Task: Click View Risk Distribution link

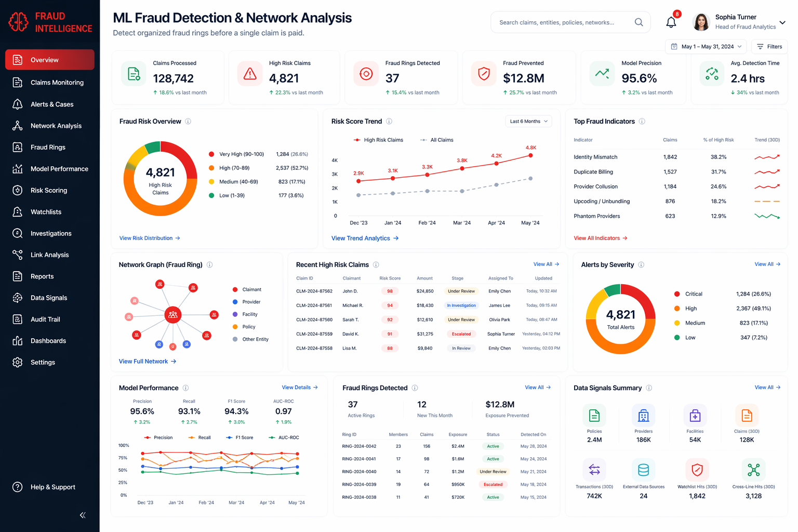Action: [150, 238]
